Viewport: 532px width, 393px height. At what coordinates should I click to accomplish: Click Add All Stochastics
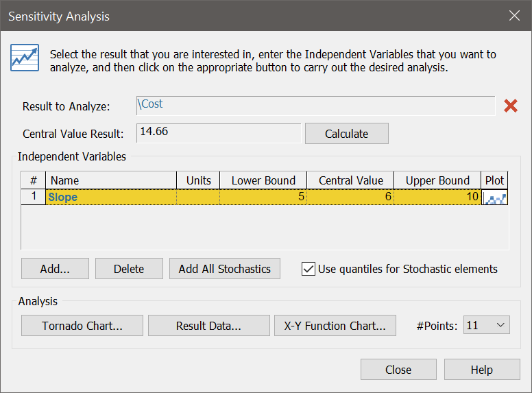click(x=225, y=269)
